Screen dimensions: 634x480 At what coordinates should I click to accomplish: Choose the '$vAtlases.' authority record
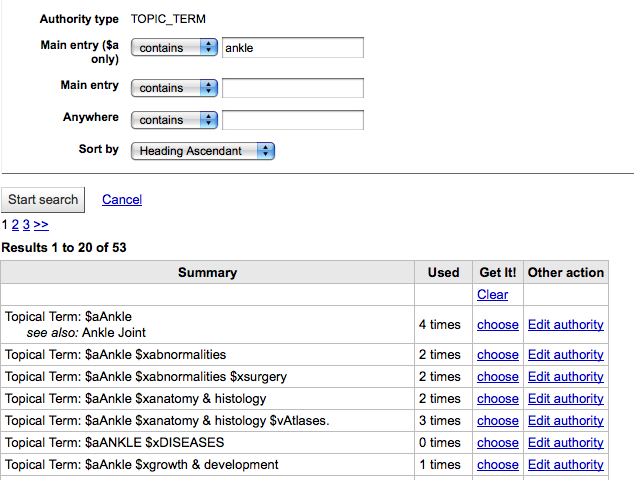tap(497, 421)
